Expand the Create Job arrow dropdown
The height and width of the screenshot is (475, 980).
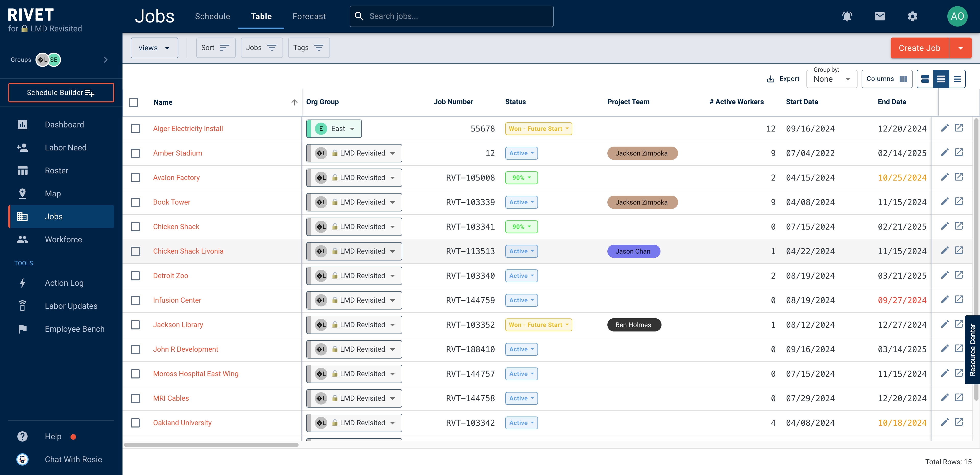coord(960,48)
